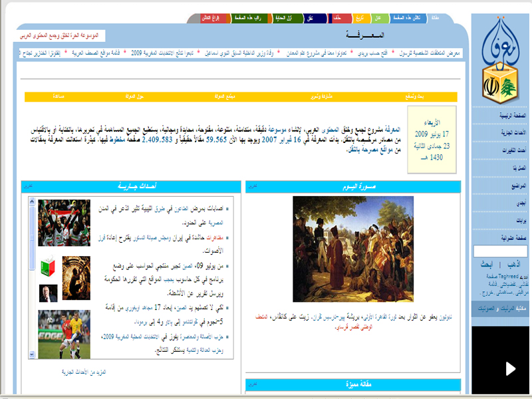
Task: Click the بحث وتصفح menu in yellow bar
Action: tap(414, 96)
